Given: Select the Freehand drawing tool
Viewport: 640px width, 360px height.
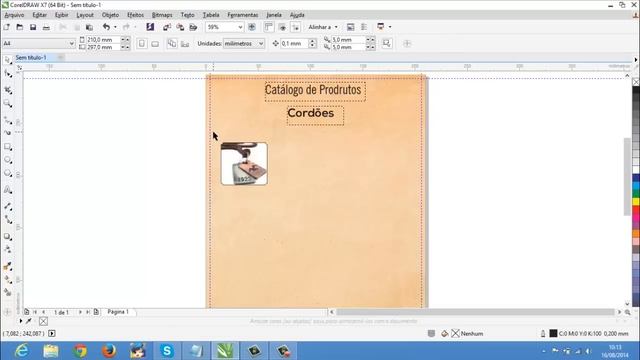Looking at the screenshot, I should coord(7,120).
